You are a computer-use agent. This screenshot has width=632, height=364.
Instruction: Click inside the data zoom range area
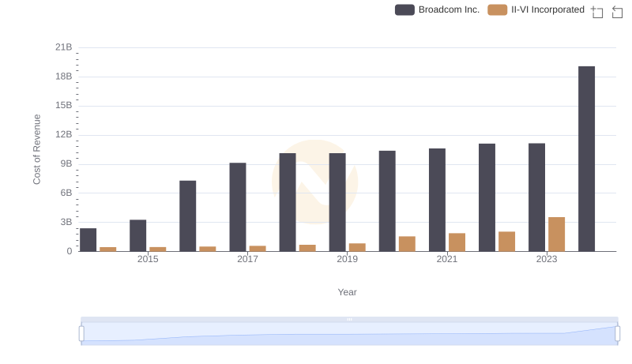pos(349,333)
